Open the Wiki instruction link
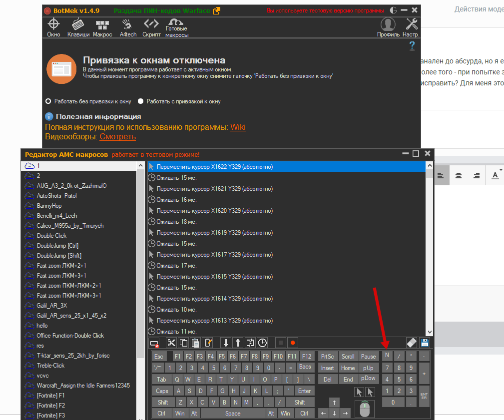 pos(238,127)
